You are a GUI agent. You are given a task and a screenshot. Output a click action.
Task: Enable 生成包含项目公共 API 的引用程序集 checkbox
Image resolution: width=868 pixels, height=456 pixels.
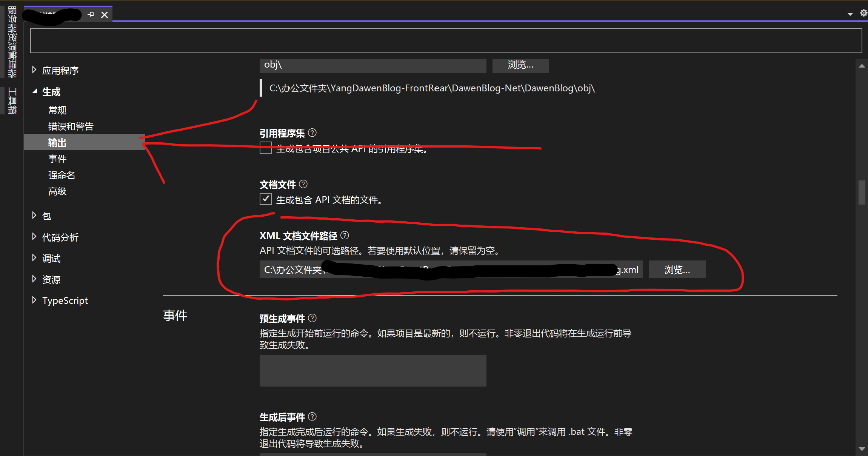click(x=266, y=148)
